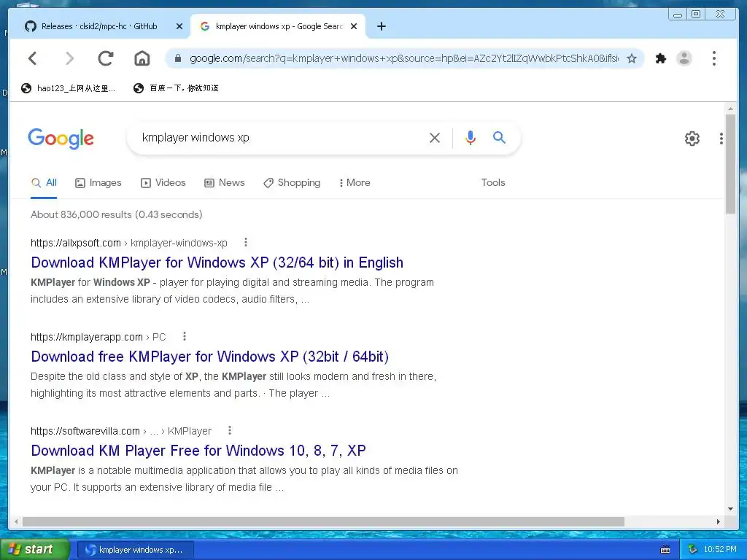Open Download KM Player Free for Windows 10, 8, 7, XP
This screenshot has width=747, height=560.
[198, 451]
